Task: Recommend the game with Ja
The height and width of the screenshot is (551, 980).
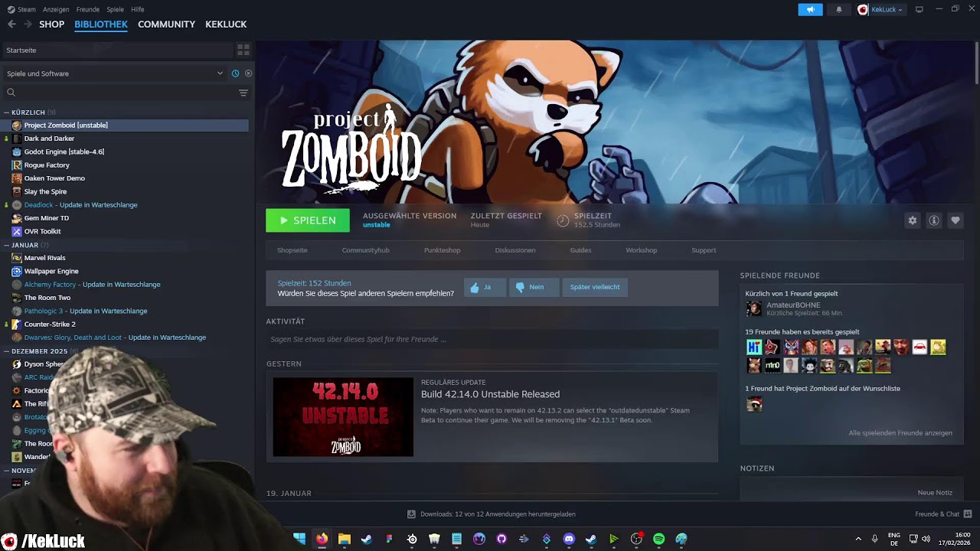Action: [x=485, y=287]
